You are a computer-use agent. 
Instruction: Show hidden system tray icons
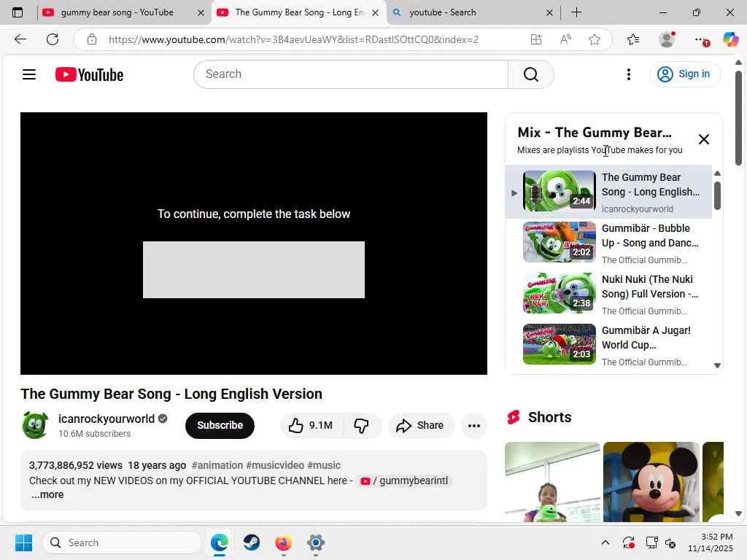click(x=605, y=542)
